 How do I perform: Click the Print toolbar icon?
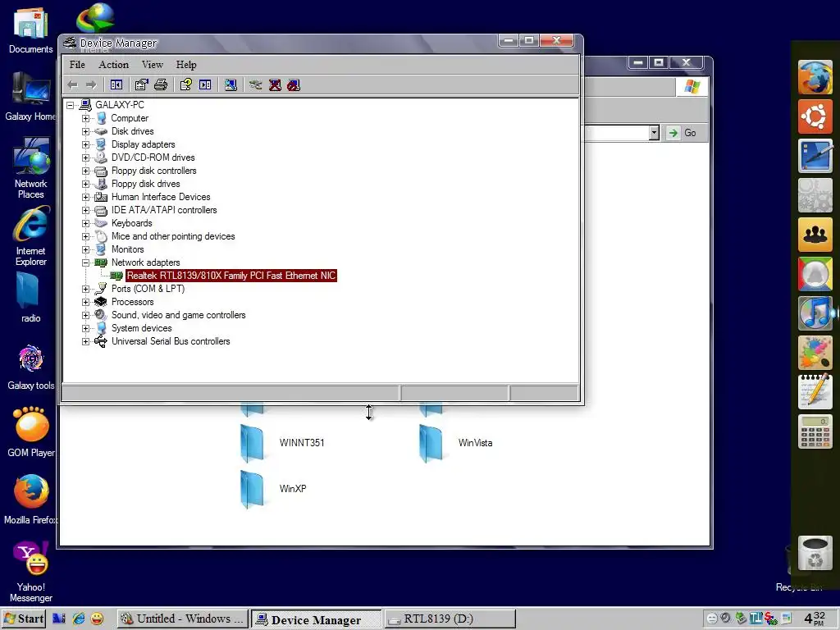coord(161,84)
